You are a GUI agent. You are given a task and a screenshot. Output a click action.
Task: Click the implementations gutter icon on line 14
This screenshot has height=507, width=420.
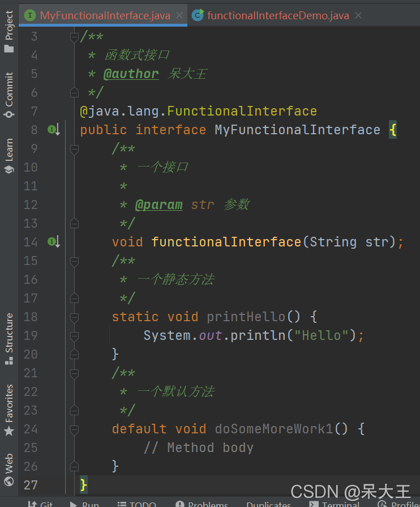pyautogui.click(x=54, y=241)
